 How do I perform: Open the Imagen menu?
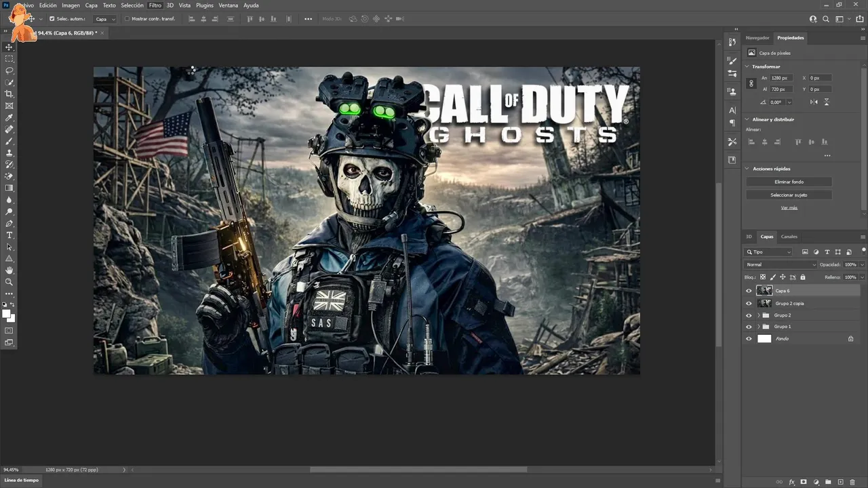(x=71, y=5)
